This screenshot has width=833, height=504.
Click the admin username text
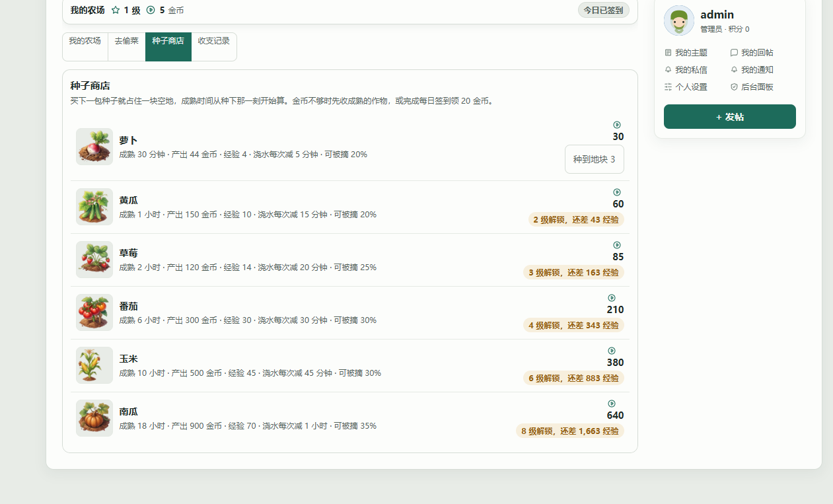point(717,15)
